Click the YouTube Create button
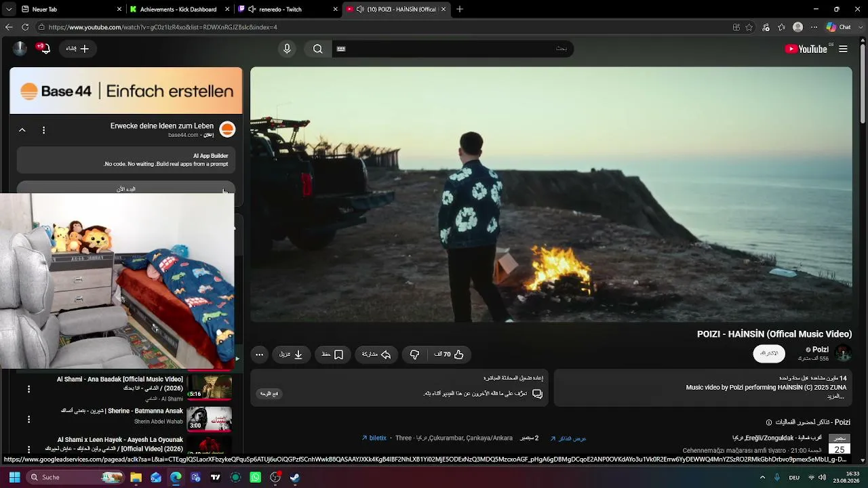868x488 pixels. tap(78, 49)
